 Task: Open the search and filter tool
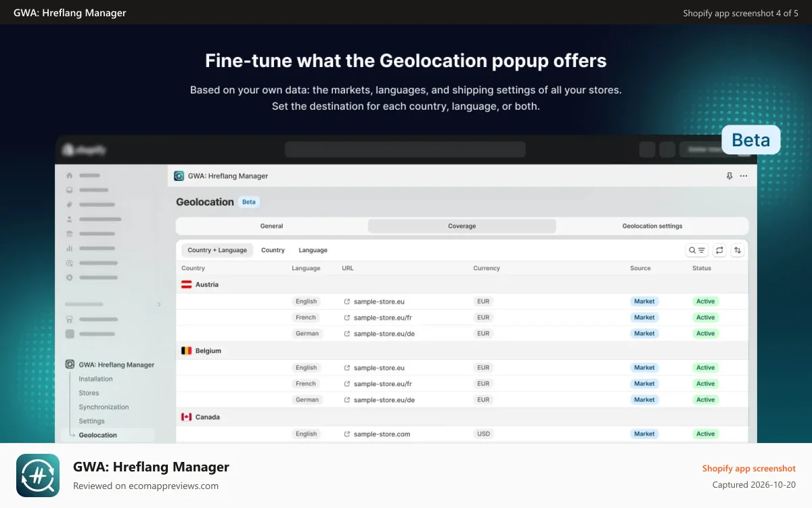(x=697, y=250)
